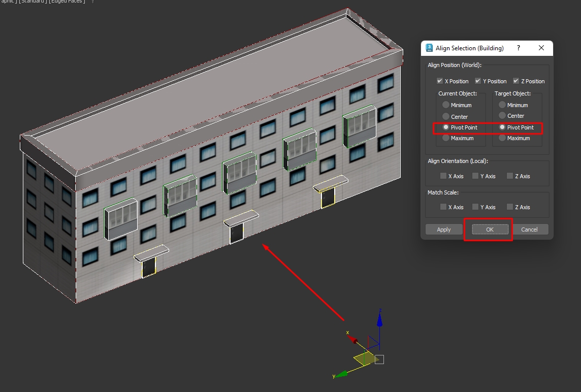Click the 3ds Max icon in the dialog title
The width and height of the screenshot is (581, 392).
tap(429, 48)
